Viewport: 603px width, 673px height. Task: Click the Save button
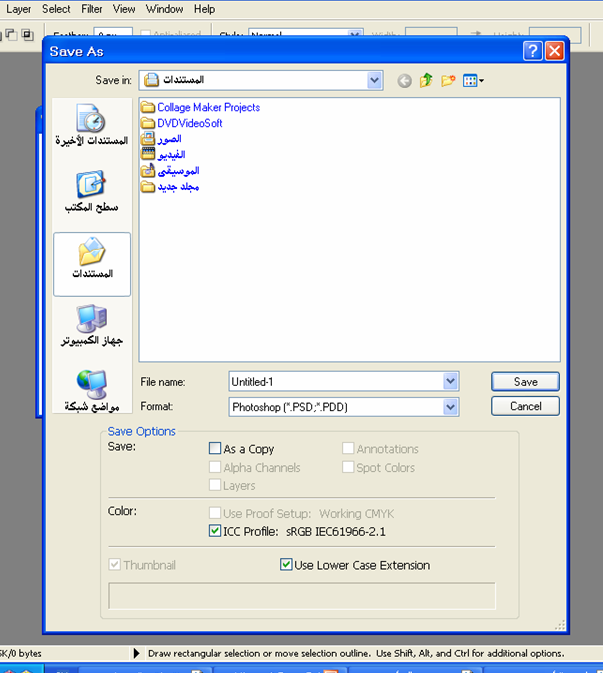coord(525,381)
